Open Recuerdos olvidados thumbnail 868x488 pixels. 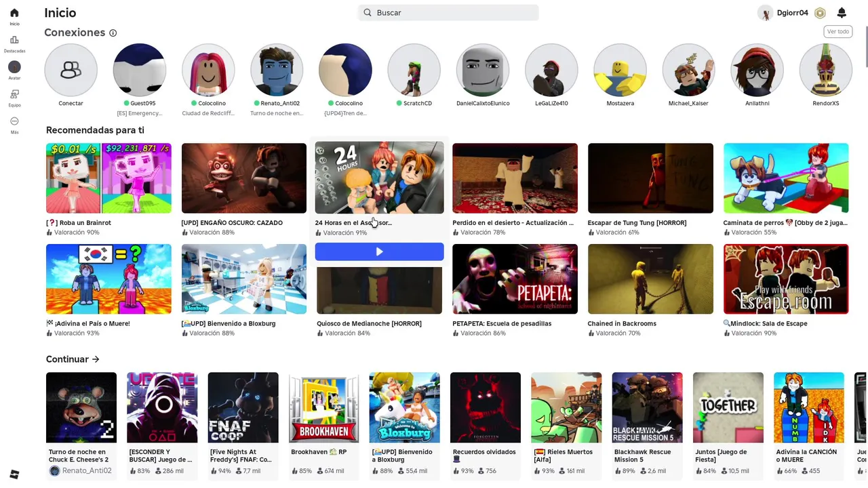click(486, 407)
